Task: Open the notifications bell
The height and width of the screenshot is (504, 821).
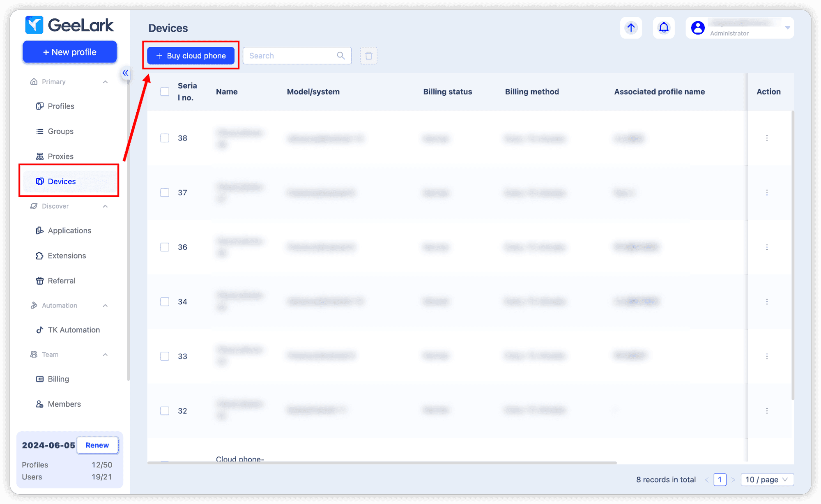Action: coord(664,28)
